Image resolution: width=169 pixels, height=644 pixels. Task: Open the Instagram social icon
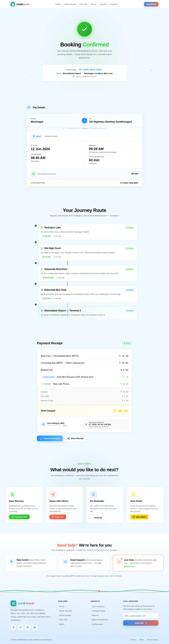click(x=27, y=627)
